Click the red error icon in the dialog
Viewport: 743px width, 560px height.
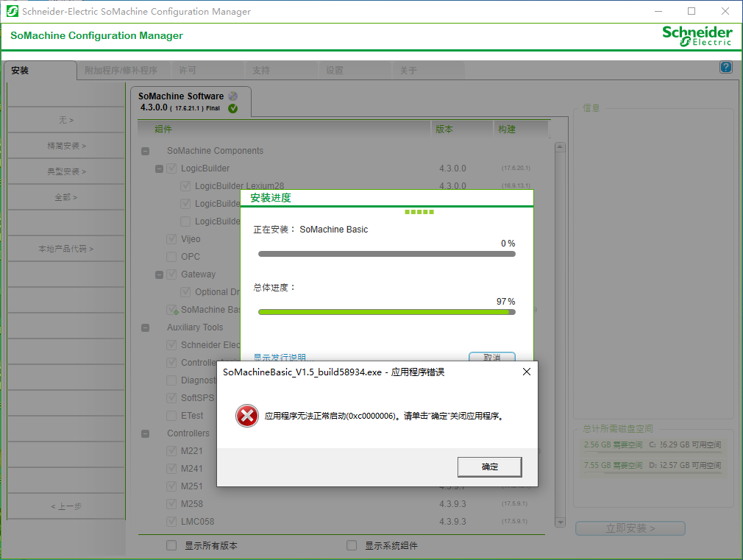[x=246, y=416]
